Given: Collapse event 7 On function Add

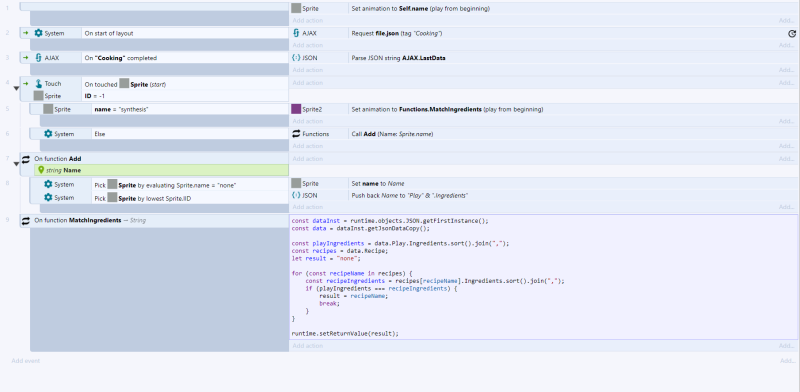Looking at the screenshot, I should point(16,164).
